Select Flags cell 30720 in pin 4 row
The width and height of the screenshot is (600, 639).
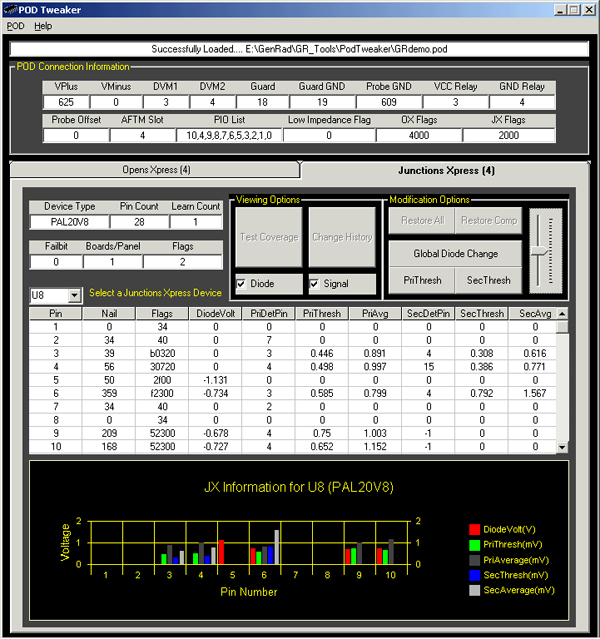pyautogui.click(x=162, y=367)
